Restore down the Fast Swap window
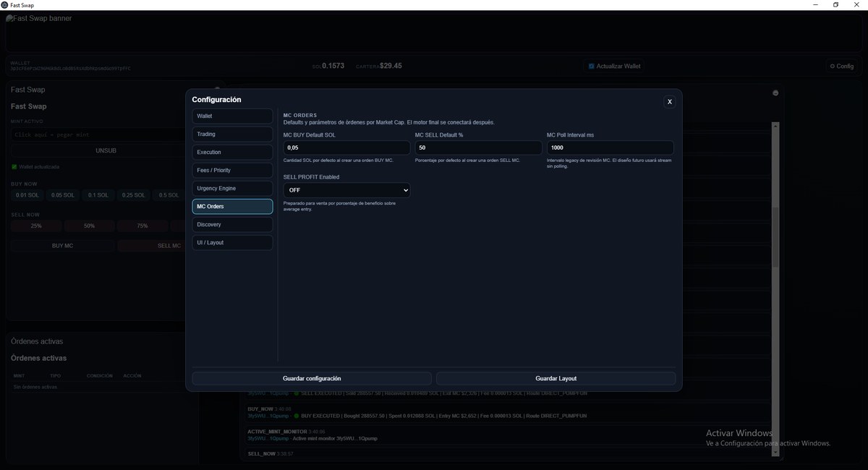This screenshot has height=470, width=868. (835, 5)
